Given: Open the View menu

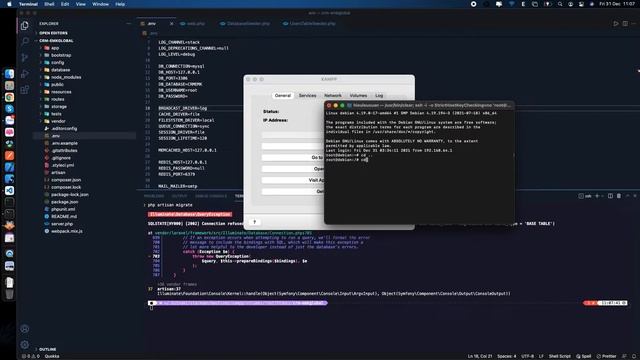Looking at the screenshot, I should coord(81,4).
